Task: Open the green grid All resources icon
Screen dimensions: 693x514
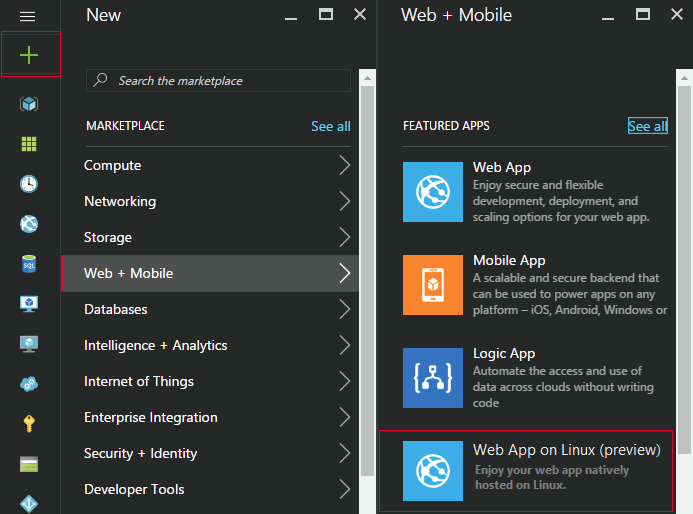Action: (x=29, y=144)
